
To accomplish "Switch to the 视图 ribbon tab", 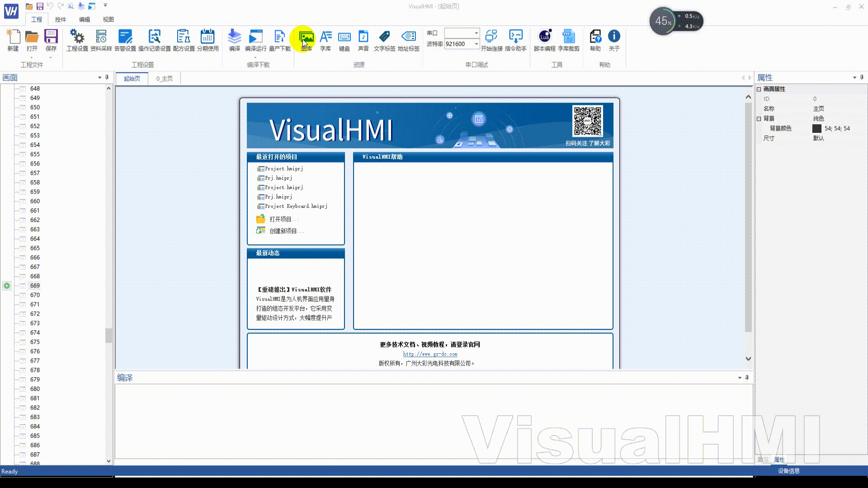I will [108, 19].
